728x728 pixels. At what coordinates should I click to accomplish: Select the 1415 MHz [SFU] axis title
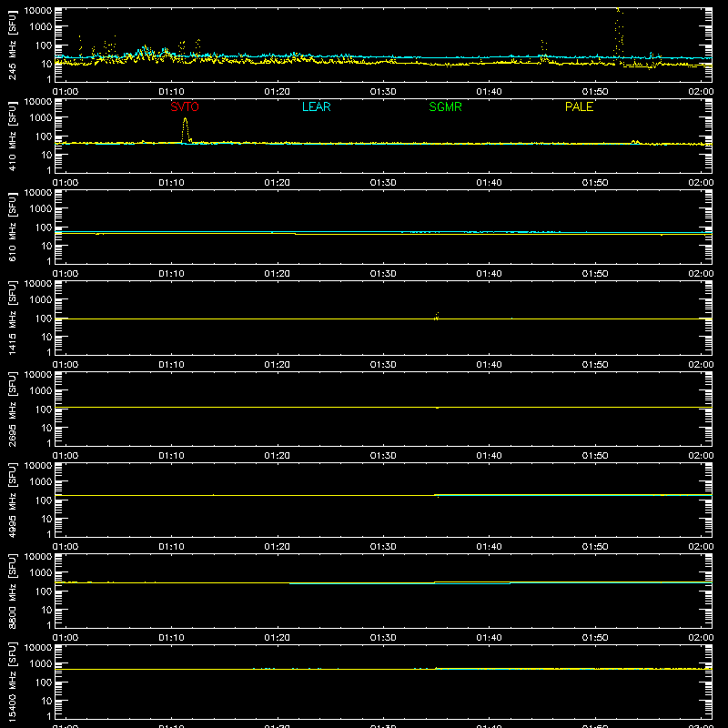13,318
